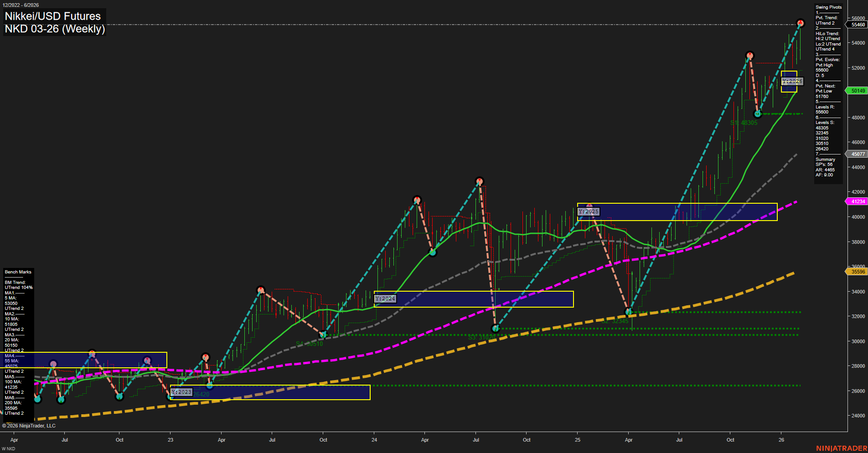
Task: Click the 12/2022 - 6/2026 date range text
Action: (22, 5)
